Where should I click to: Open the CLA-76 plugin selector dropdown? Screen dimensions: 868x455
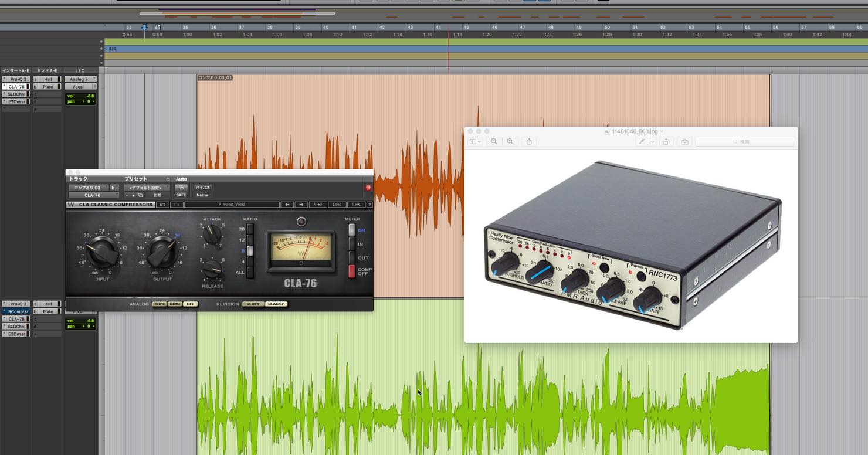tap(94, 195)
